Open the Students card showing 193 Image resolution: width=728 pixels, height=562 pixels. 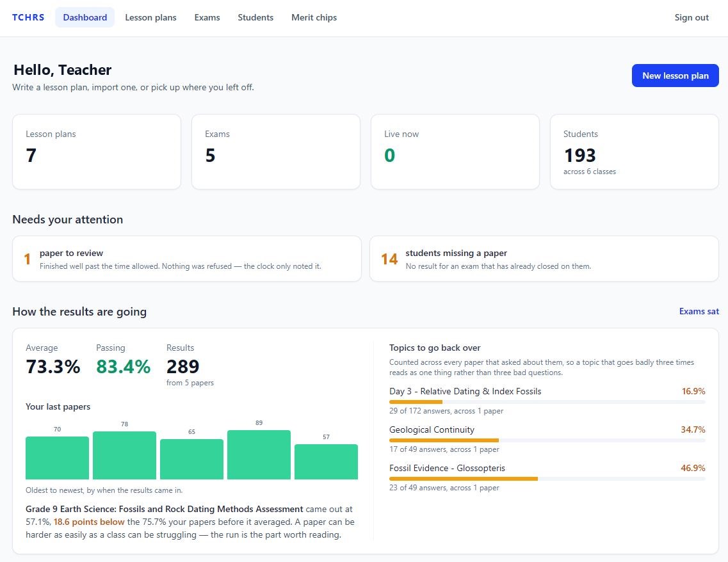tap(635, 152)
